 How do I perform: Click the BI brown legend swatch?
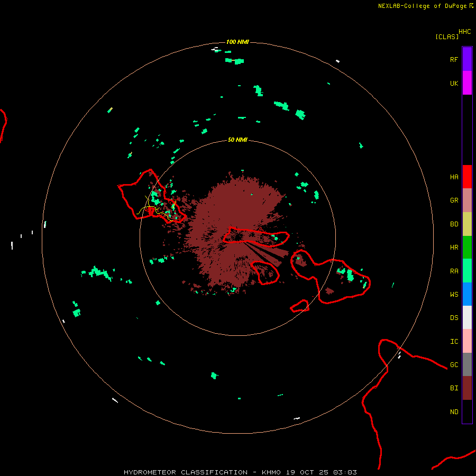[x=467, y=388]
